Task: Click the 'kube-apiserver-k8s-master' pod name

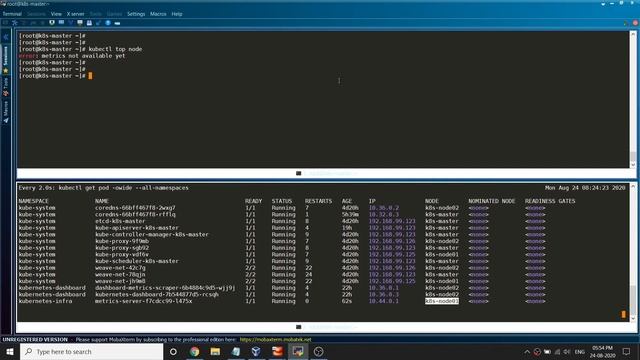Action: (137, 228)
